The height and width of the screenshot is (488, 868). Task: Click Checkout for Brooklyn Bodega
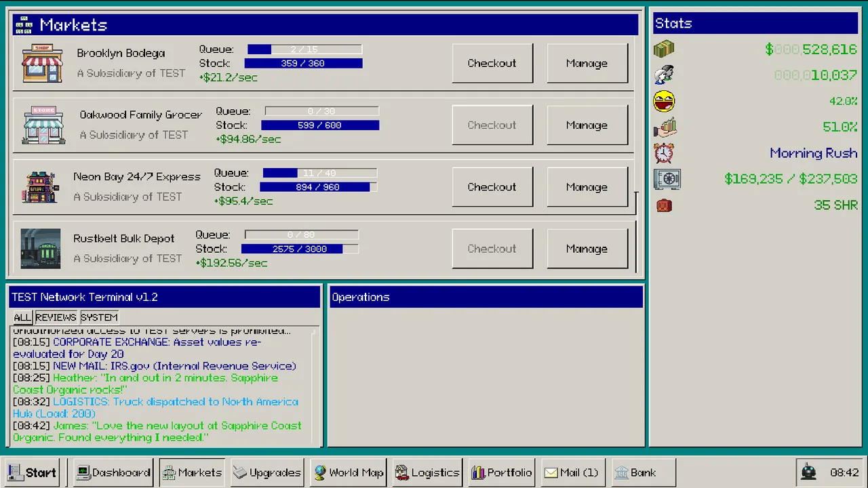(492, 63)
